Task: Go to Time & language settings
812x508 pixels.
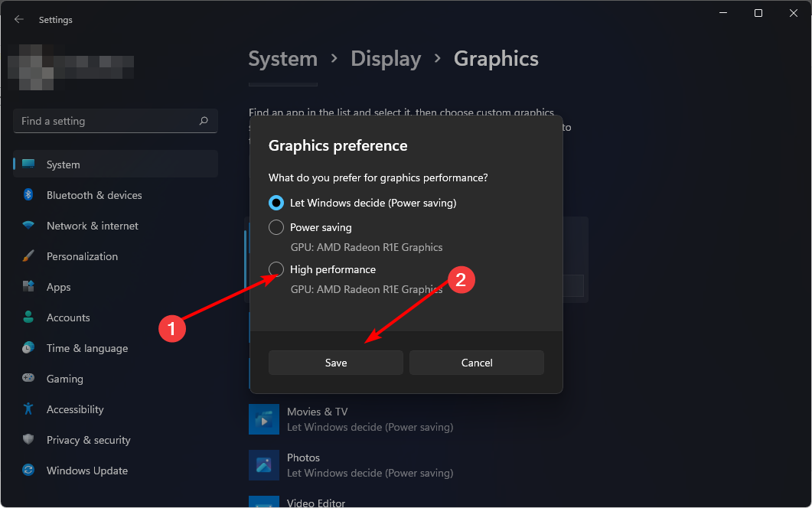Action: click(x=115, y=347)
